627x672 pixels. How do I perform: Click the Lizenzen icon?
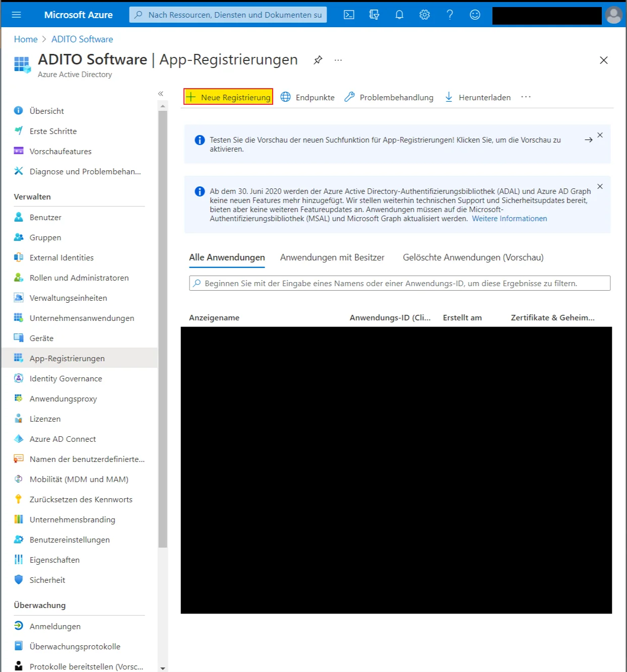pyautogui.click(x=19, y=419)
